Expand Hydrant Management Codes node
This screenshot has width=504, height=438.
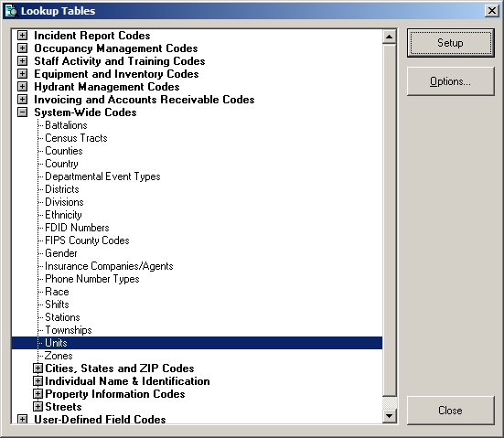[x=22, y=87]
